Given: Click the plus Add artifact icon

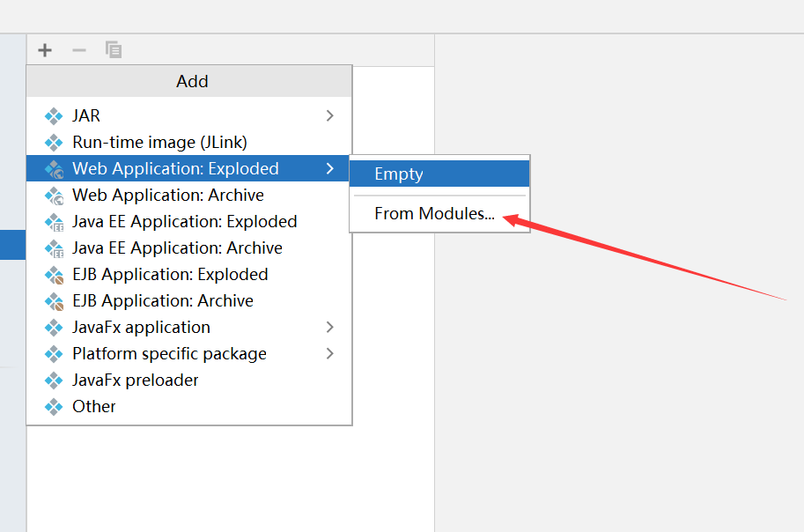Looking at the screenshot, I should 45,49.
